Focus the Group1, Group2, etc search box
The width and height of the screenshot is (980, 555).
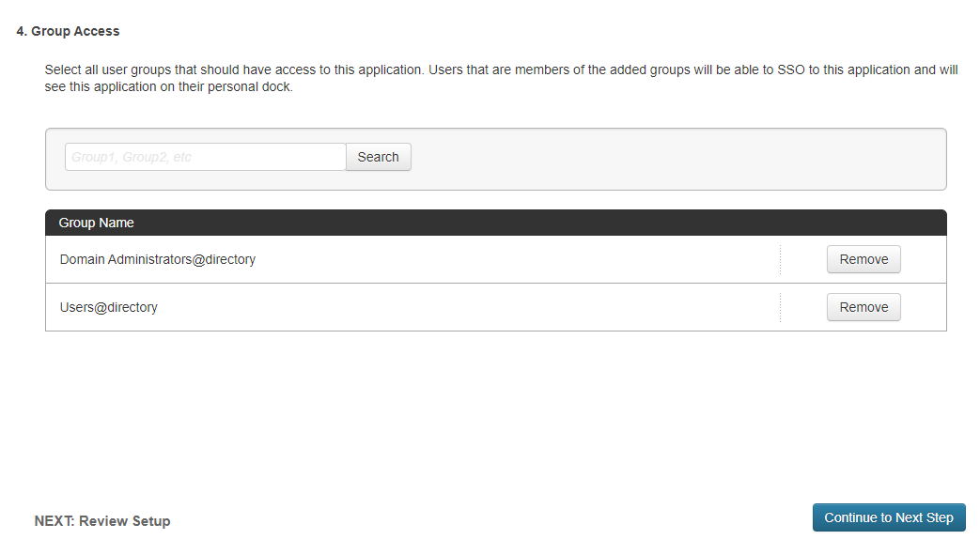tap(205, 156)
